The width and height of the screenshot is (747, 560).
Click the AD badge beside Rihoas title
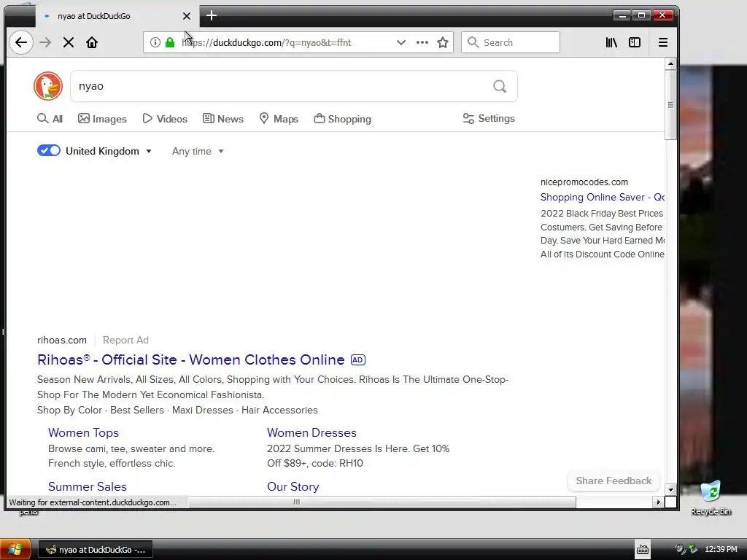click(357, 360)
